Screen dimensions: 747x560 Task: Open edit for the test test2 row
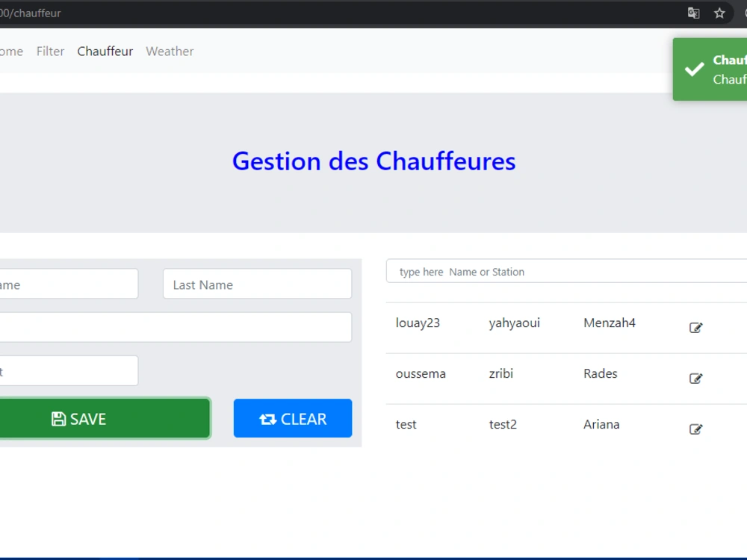[x=695, y=429]
